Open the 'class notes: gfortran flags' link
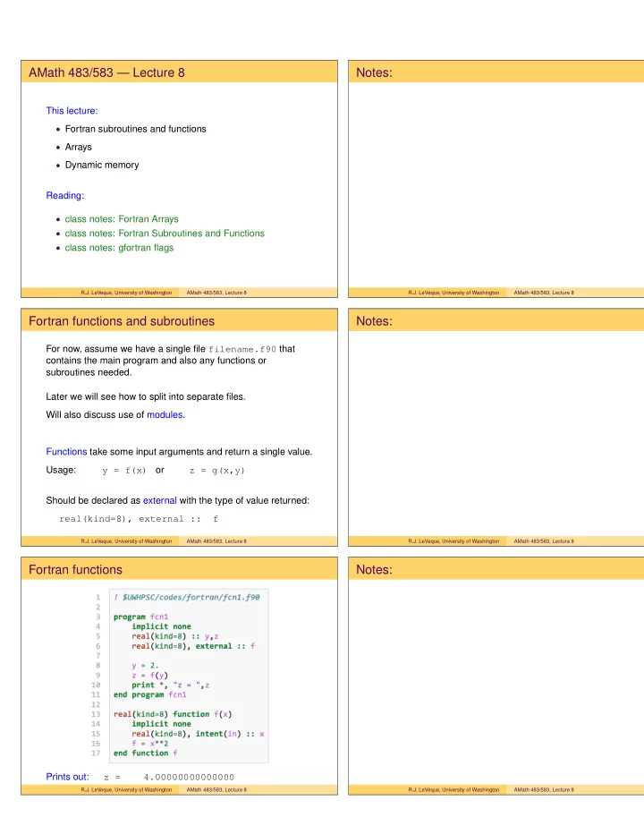 [119, 248]
